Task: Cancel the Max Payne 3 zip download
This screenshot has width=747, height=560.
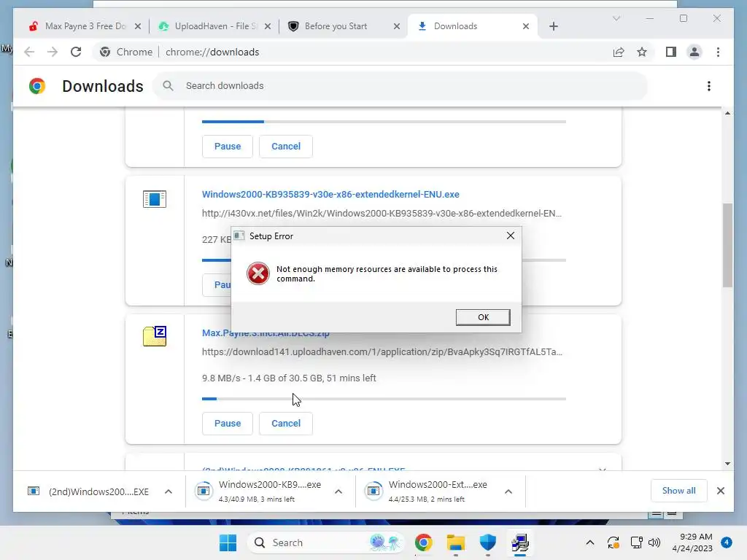Action: 286,424
